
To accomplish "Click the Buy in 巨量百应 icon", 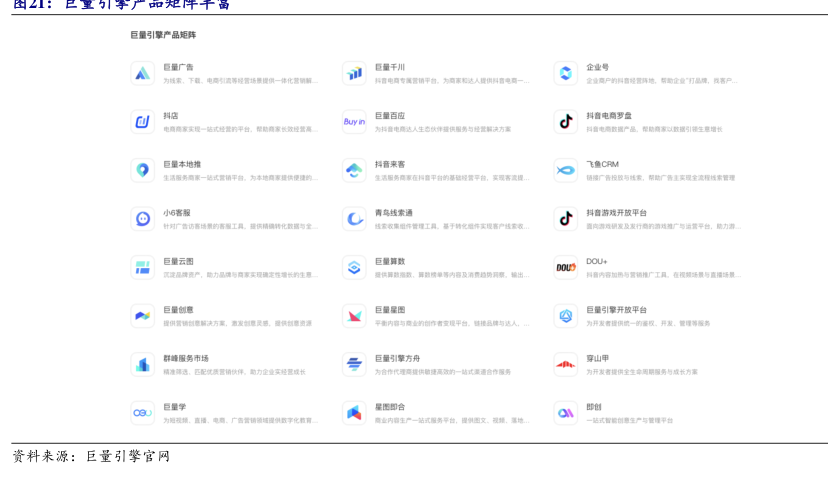I will [x=354, y=121].
